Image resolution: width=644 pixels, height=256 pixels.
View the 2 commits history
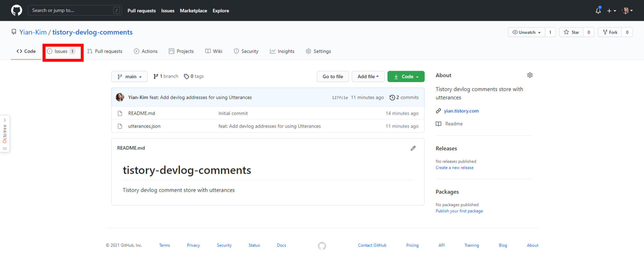pos(404,97)
